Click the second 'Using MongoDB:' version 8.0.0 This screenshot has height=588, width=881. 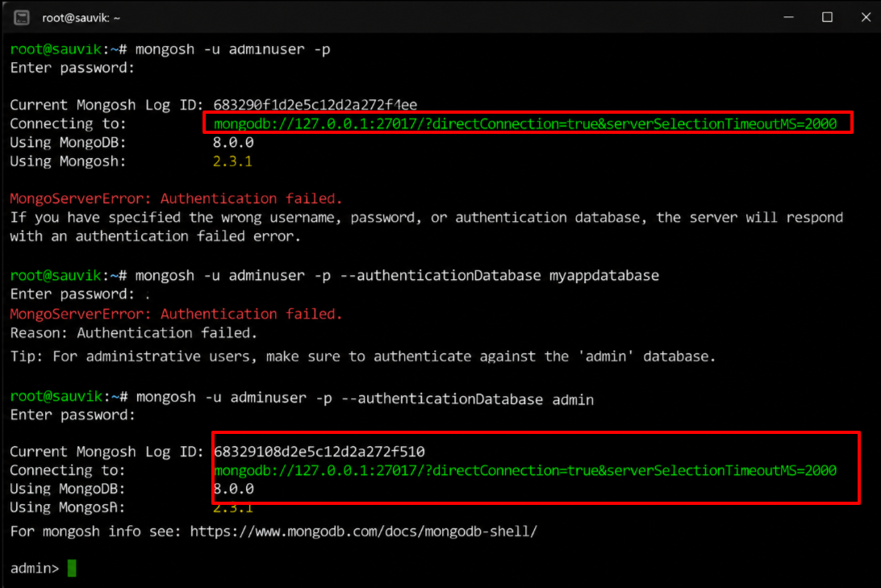pyautogui.click(x=234, y=489)
